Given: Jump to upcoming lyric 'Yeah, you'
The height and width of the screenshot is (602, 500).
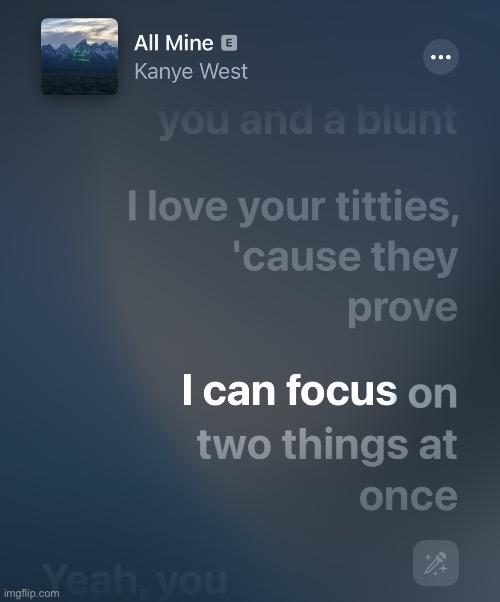Looking at the screenshot, I should coord(134,580).
